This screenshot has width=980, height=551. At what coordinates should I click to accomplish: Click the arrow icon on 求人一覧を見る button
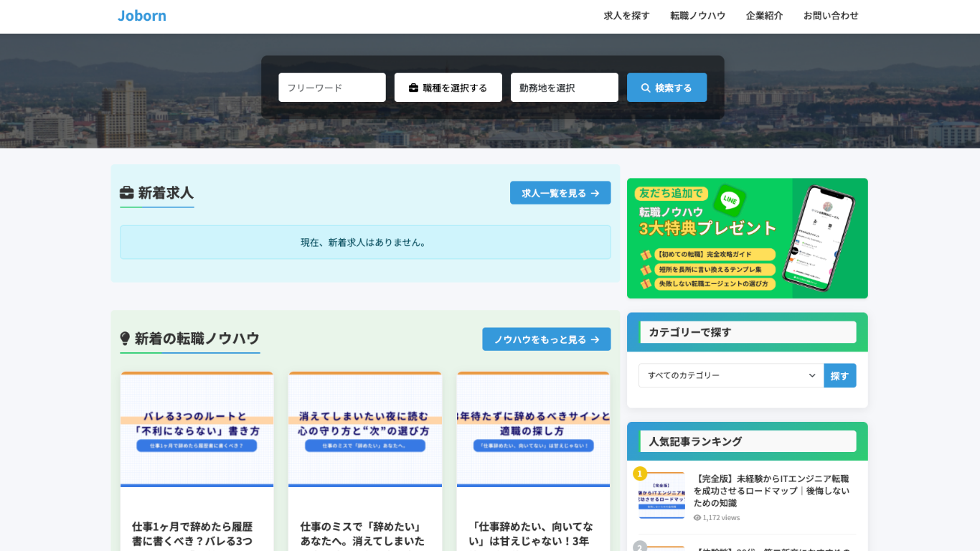pyautogui.click(x=595, y=193)
